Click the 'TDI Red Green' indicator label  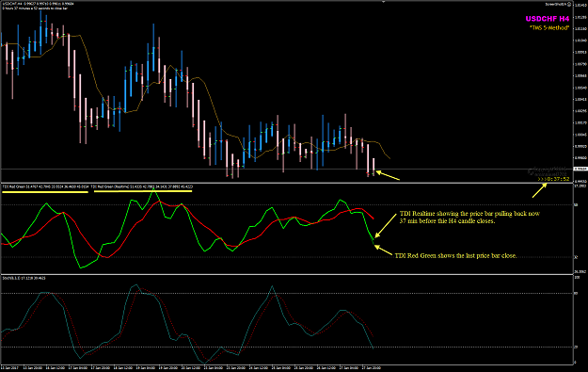pyautogui.click(x=45, y=186)
